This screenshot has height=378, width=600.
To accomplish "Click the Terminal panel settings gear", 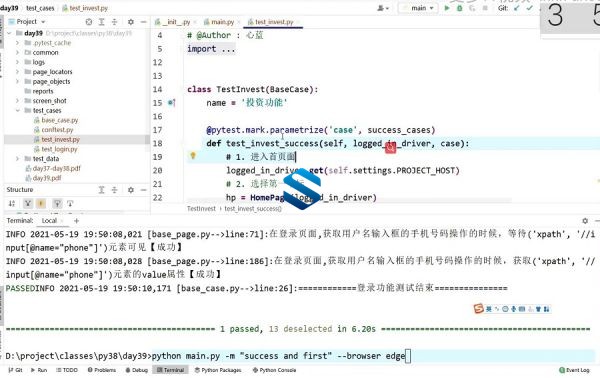I will point(585,221).
